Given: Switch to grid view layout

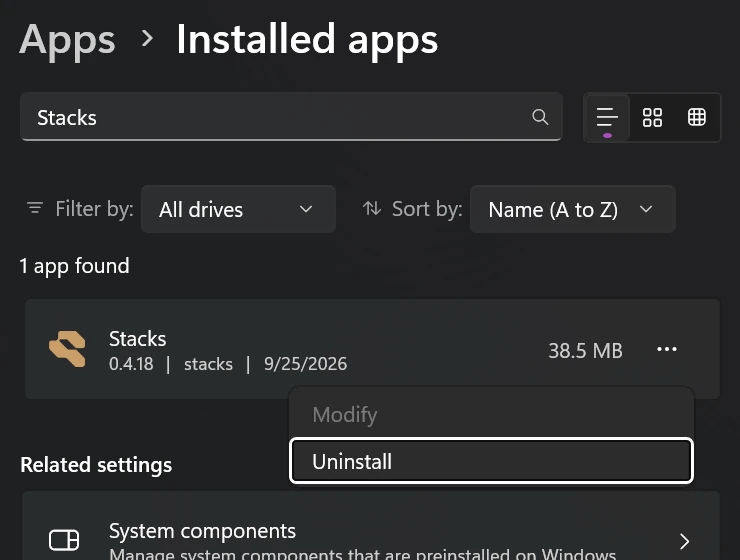Looking at the screenshot, I should click(x=652, y=117).
